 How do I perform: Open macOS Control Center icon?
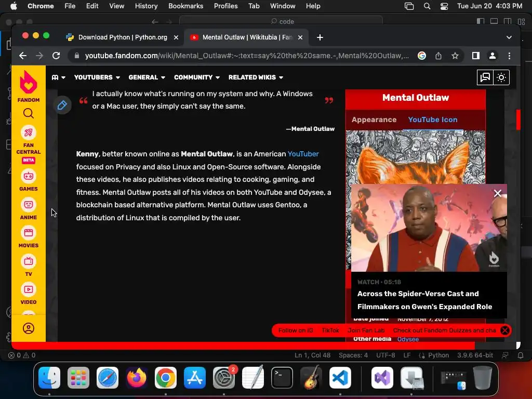click(x=444, y=6)
